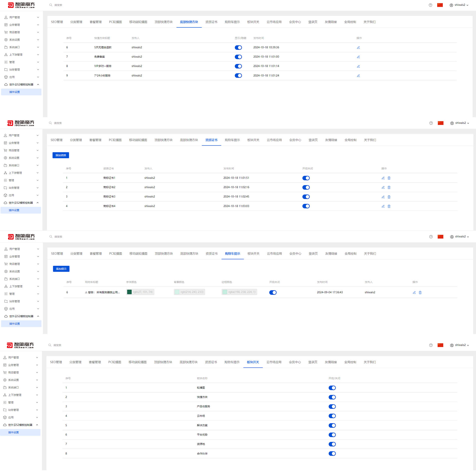The height and width of the screenshot is (476, 476).
Task: Click edit pencil for 免费备案 row
Action: point(358,57)
